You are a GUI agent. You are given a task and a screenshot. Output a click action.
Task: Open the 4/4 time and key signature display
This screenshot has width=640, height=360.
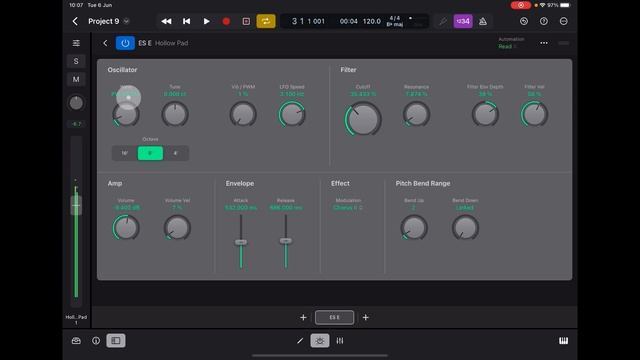[395, 21]
